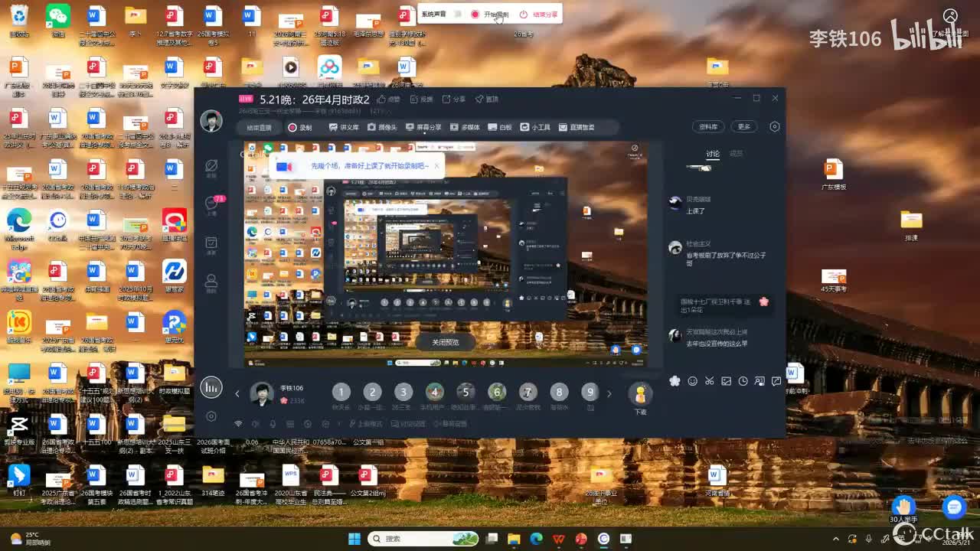
Task: Click the Windows Start button
Action: coord(354,539)
